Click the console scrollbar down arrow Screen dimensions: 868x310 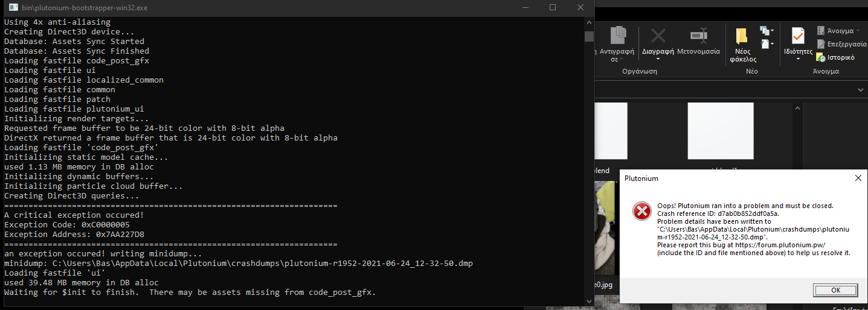coord(589,300)
